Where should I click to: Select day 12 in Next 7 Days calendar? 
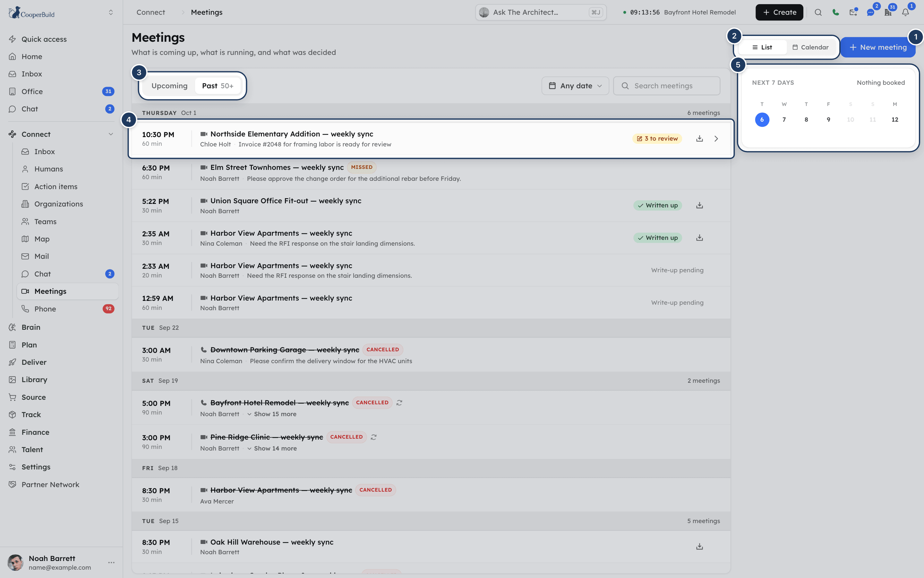pos(894,120)
